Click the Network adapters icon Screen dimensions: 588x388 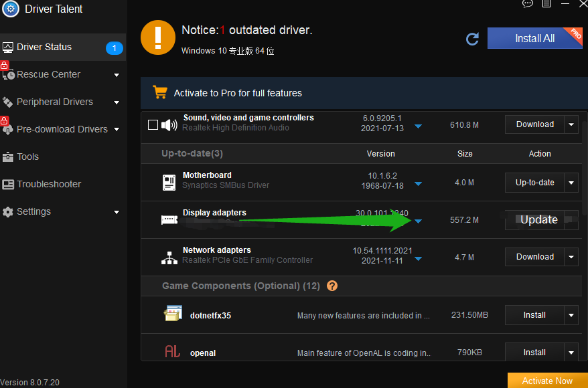coord(169,258)
